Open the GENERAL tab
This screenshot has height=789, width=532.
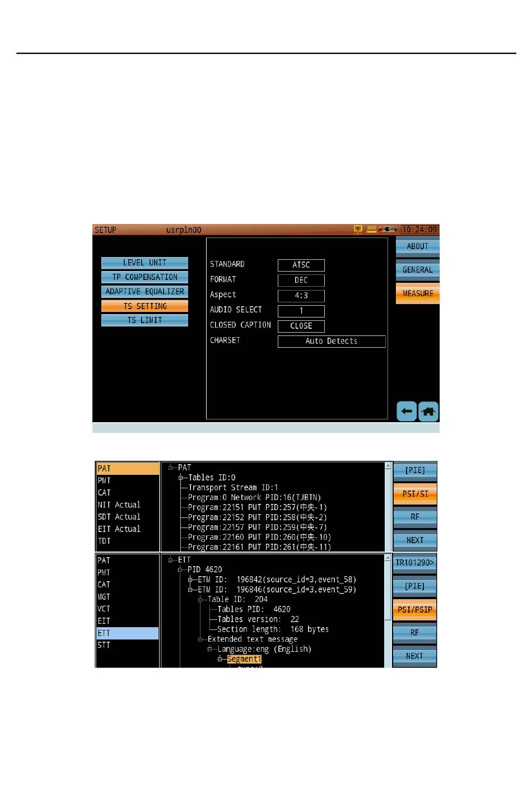[417, 270]
